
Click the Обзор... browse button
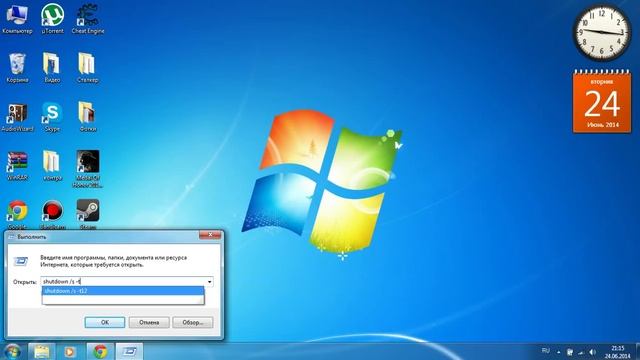coord(193,322)
